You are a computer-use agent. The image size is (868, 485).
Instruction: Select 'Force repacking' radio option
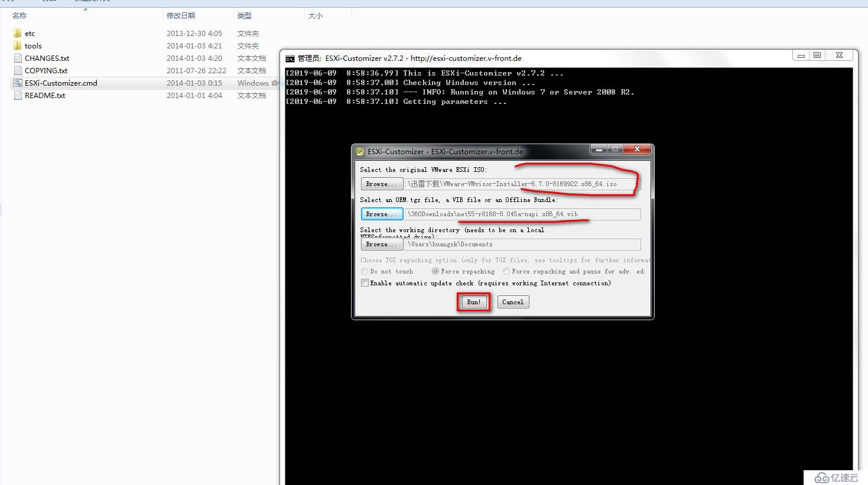435,271
